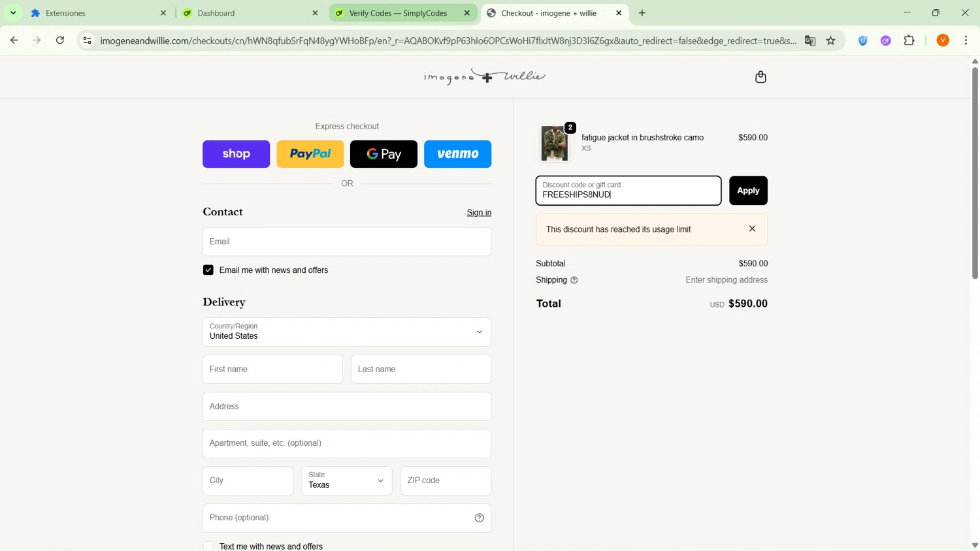Click the Express checkout heading
The image size is (980, 551).
(347, 127)
